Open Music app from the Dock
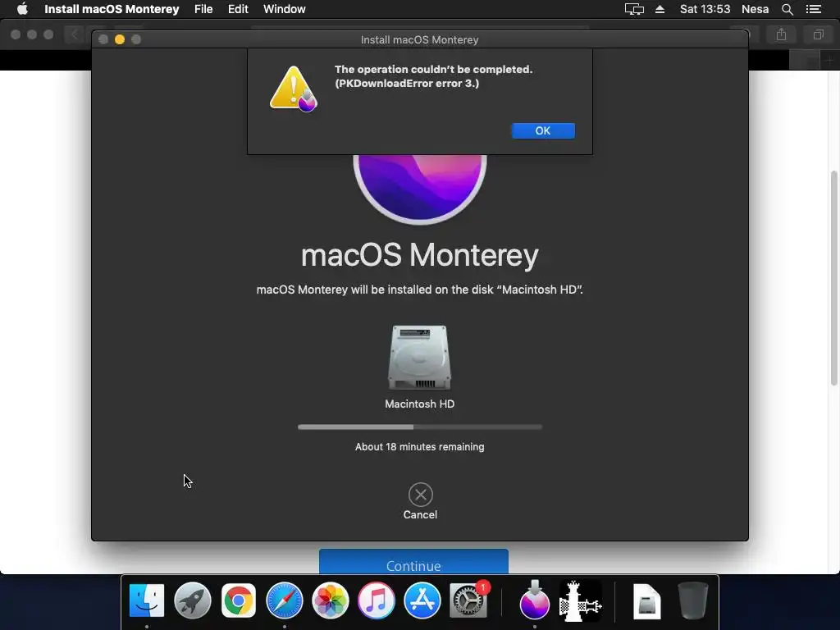Screen dimensions: 840x630 (377, 600)
